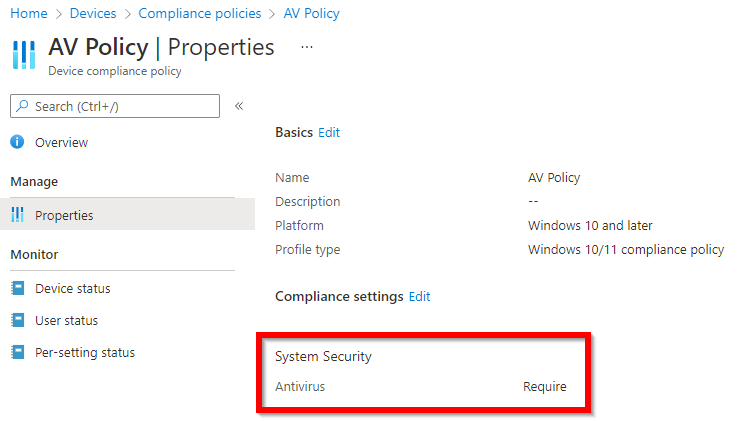752x421 pixels.
Task: Click the Per-setting status notebook icon
Action: (x=18, y=352)
